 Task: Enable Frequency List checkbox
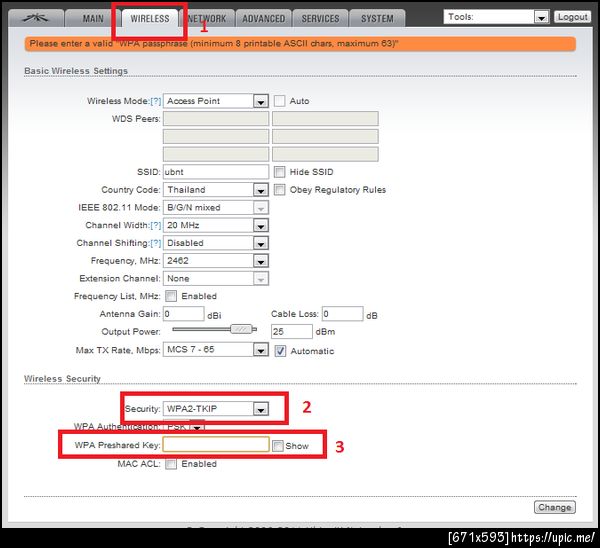[x=171, y=296]
